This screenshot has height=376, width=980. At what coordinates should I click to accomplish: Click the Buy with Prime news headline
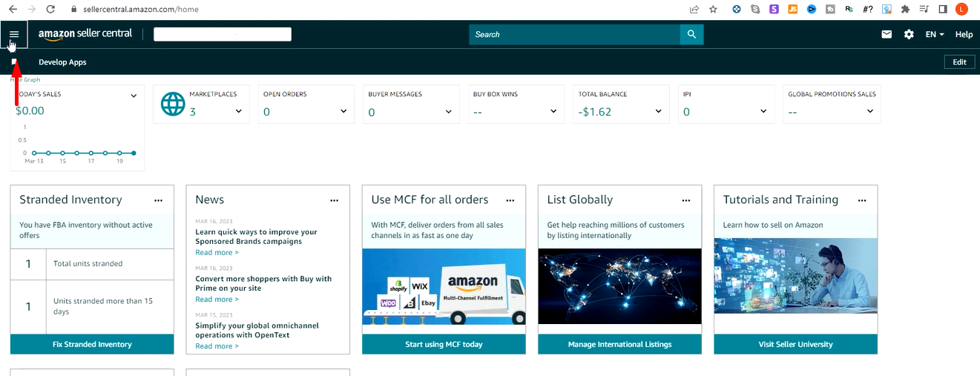pyautogui.click(x=263, y=283)
